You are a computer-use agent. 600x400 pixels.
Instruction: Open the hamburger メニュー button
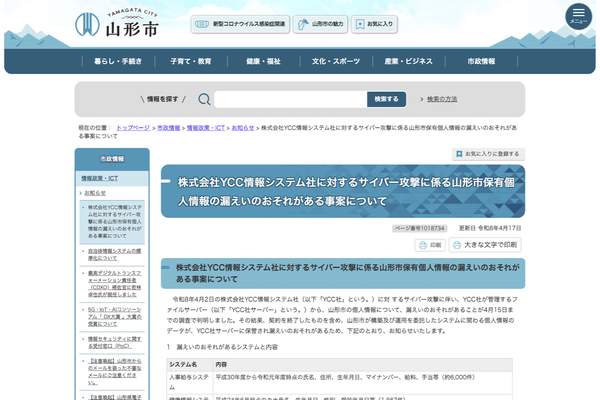point(578,16)
